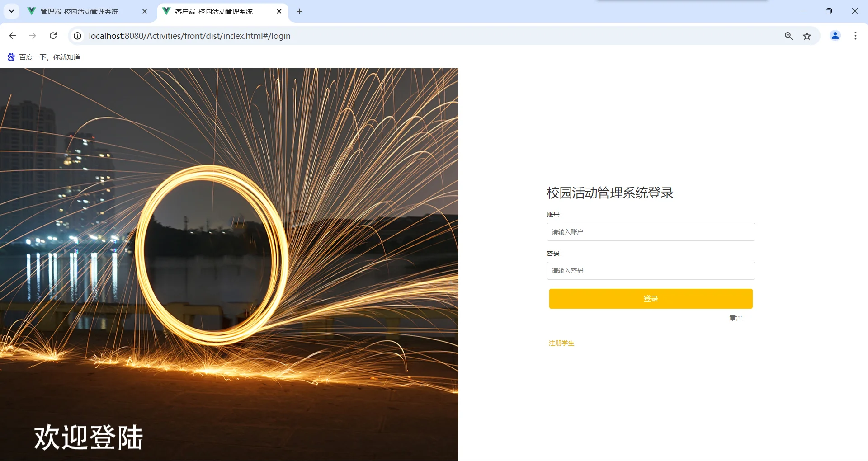Click the password input field 请输入密码
Screen dimensions: 868x461
650,270
